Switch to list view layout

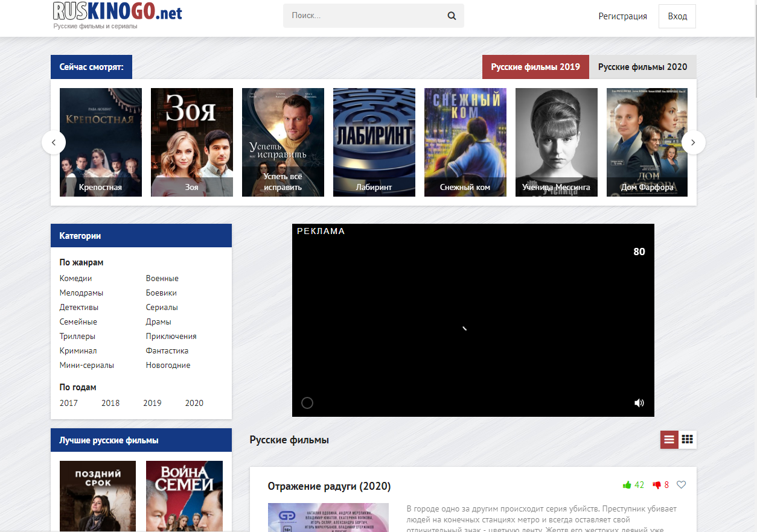point(669,440)
